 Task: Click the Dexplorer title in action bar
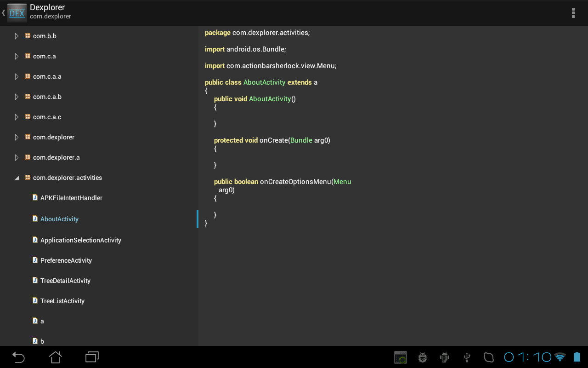[x=47, y=7]
